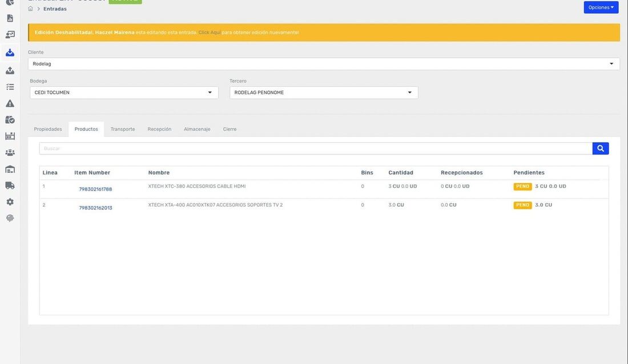Open the document report icon in sidebar
Screen dimensions: 628x364
point(10,18)
